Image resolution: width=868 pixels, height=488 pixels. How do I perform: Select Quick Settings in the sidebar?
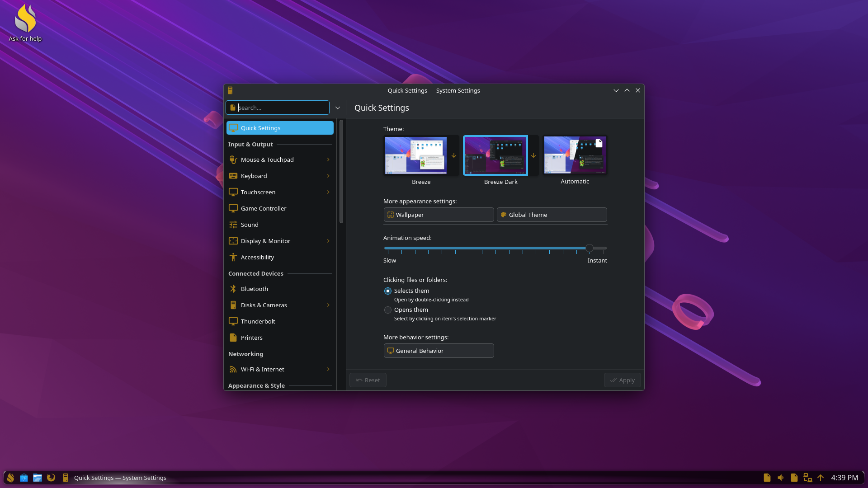coord(280,128)
